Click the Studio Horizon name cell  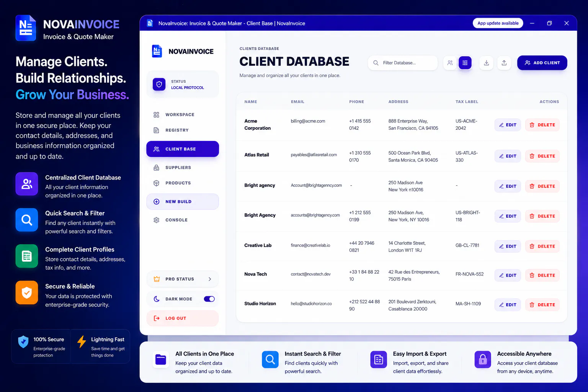260,304
